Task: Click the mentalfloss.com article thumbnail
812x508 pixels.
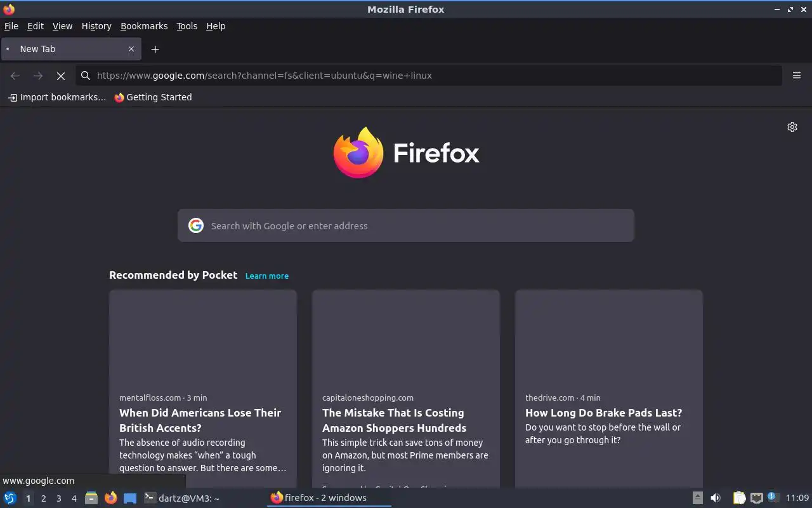Action: [203, 337]
